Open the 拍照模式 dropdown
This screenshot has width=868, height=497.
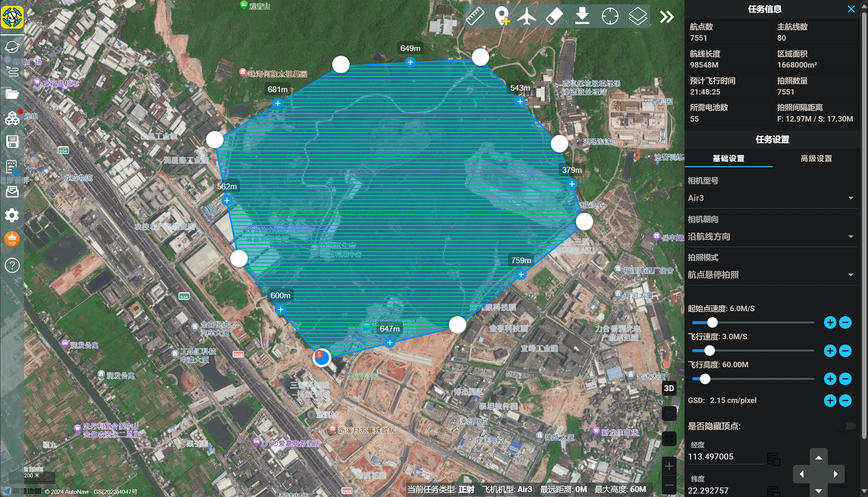pyautogui.click(x=772, y=275)
